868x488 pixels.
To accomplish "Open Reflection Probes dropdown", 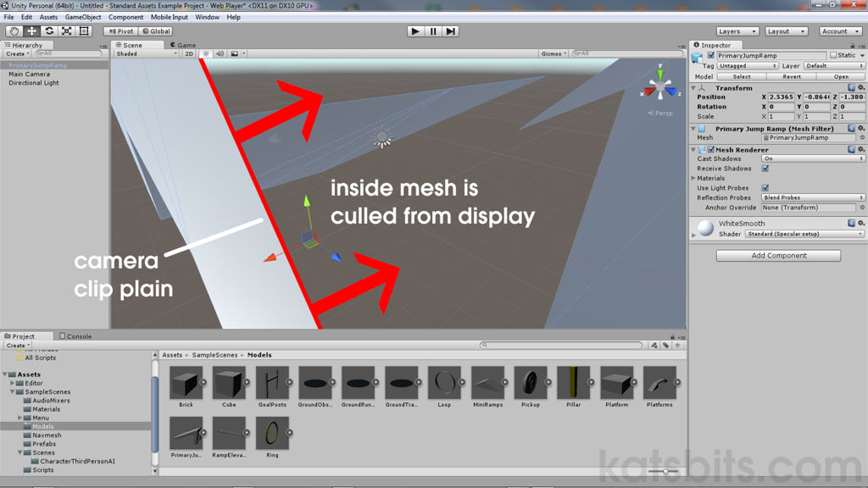I will (813, 197).
